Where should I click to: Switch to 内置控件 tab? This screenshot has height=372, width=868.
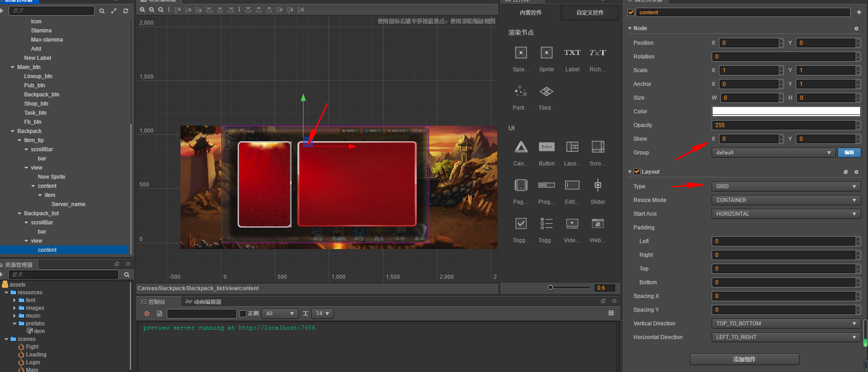531,13
